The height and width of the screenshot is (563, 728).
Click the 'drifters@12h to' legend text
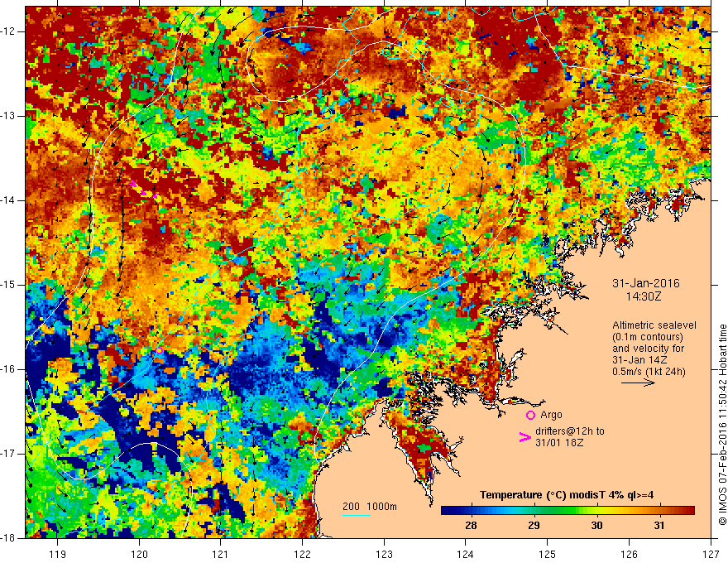[x=570, y=431]
